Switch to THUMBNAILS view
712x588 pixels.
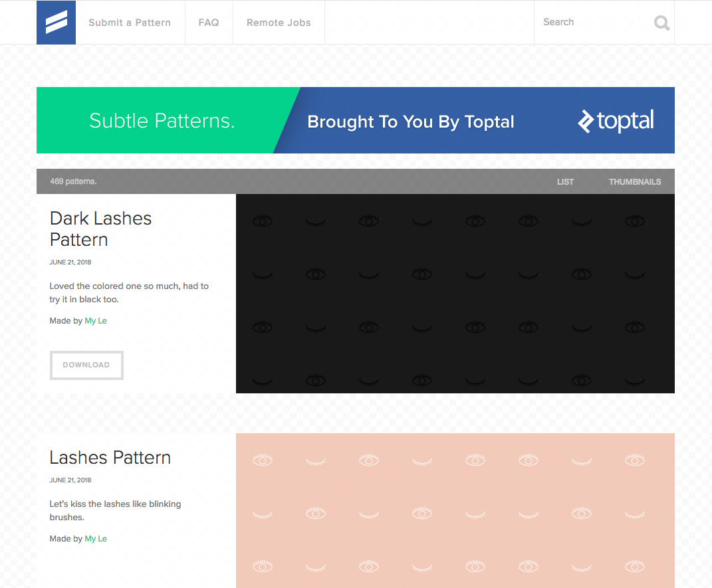pos(635,181)
